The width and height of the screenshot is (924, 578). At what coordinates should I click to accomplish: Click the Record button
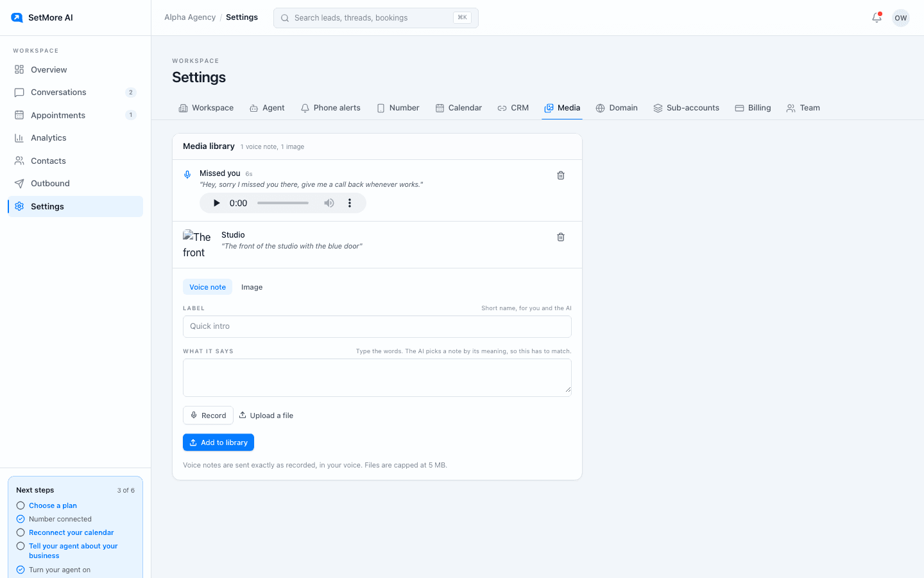(x=208, y=416)
